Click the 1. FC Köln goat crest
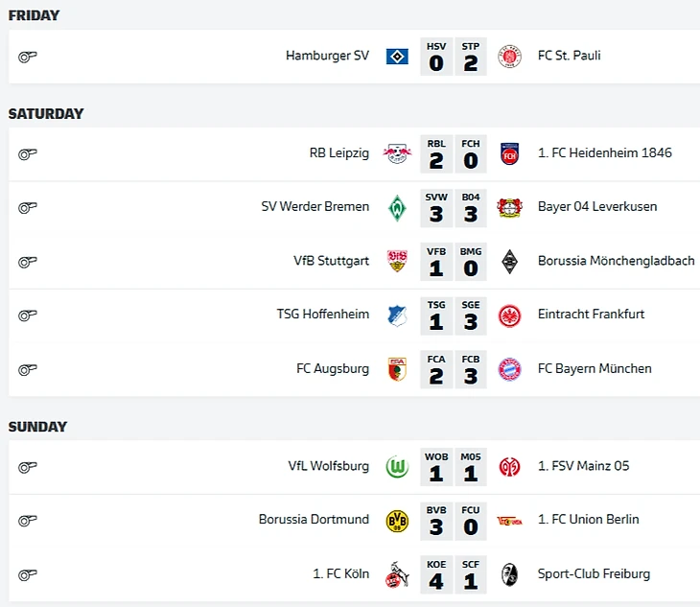 (x=397, y=574)
